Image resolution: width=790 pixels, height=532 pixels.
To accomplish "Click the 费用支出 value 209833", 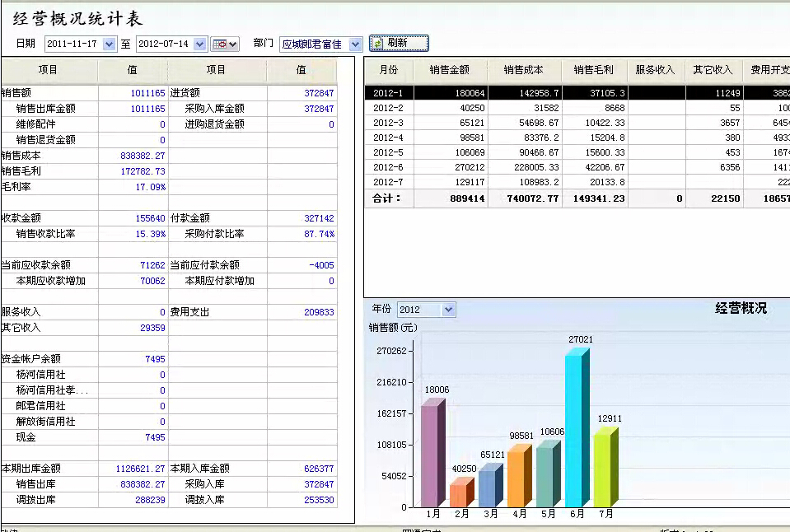I will click(x=319, y=312).
